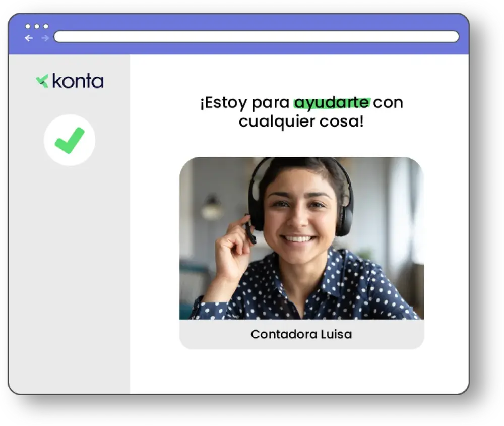The height and width of the screenshot is (426, 504).
Task: Click the Konta arrow symbol beside the wordmark
Action: coord(41,81)
